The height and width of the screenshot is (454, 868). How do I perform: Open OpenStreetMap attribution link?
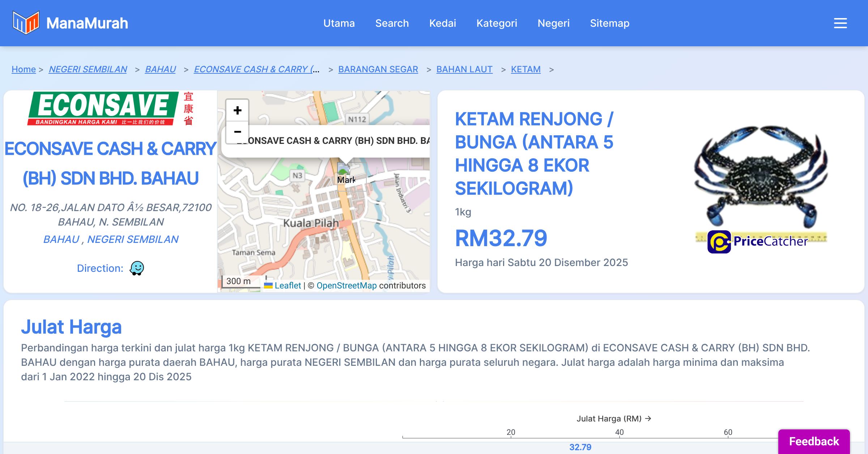346,286
